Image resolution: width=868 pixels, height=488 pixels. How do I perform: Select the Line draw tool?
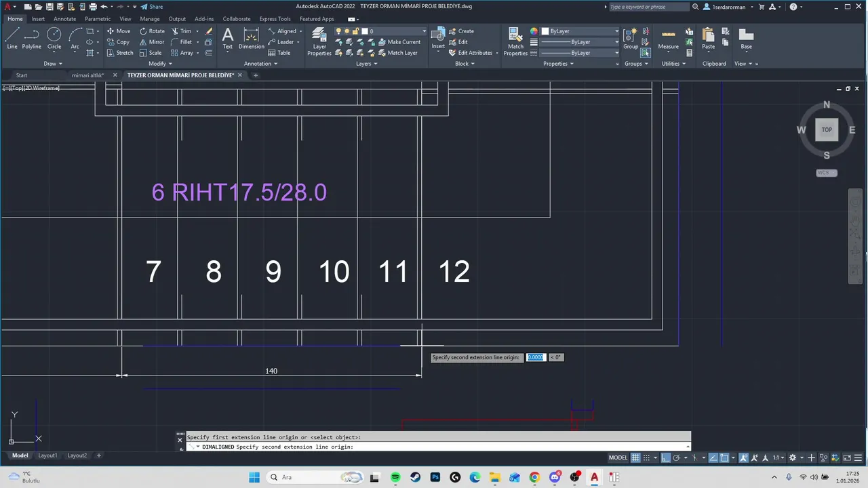point(12,38)
